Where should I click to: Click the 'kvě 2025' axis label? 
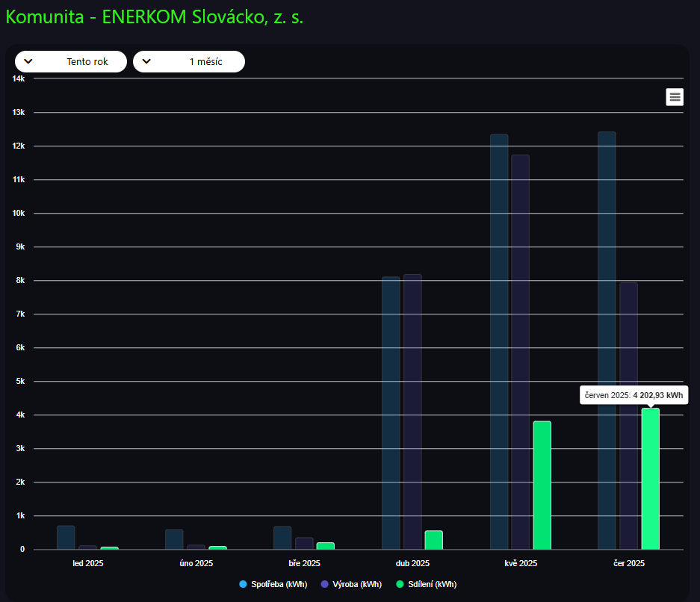coord(521,563)
